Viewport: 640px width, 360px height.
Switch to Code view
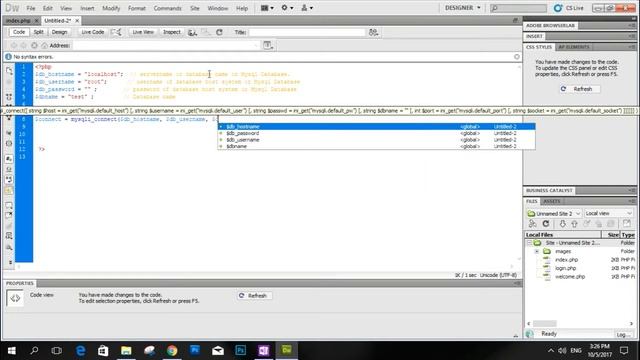tap(19, 32)
